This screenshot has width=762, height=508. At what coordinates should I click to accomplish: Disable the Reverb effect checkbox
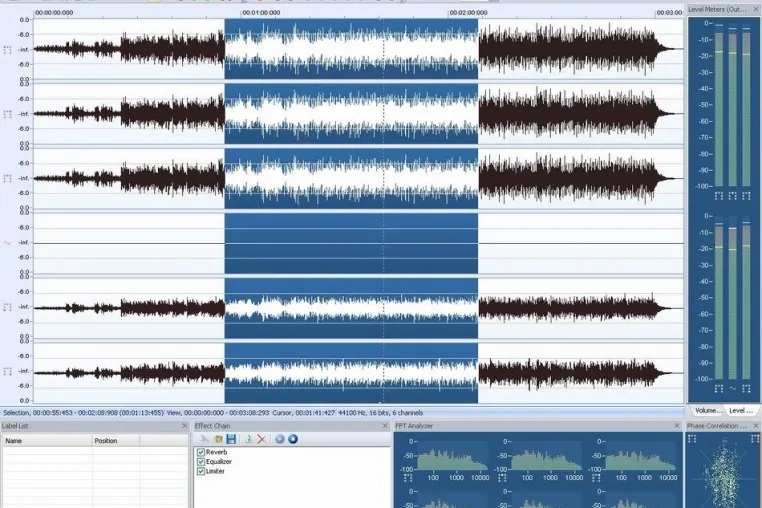[x=201, y=452]
